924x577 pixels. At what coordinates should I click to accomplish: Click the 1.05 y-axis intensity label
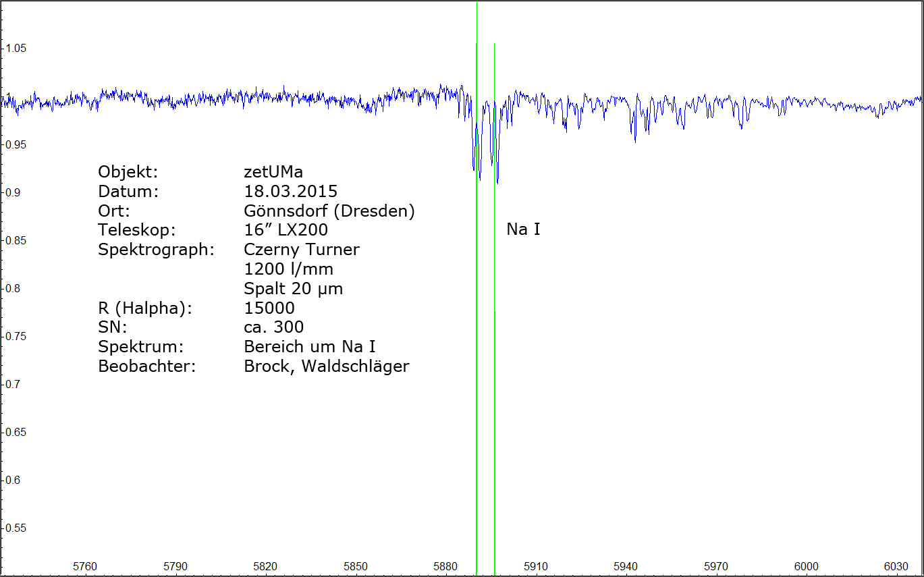(16, 49)
